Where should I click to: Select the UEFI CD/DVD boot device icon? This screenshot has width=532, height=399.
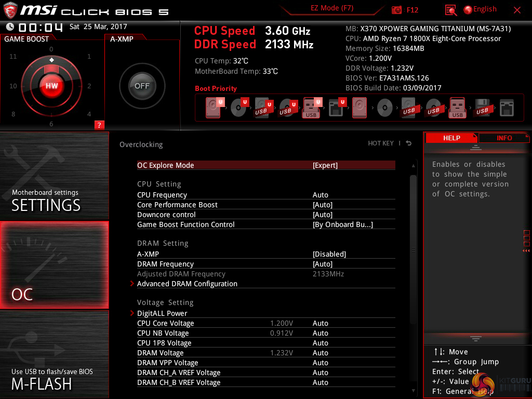(240, 108)
